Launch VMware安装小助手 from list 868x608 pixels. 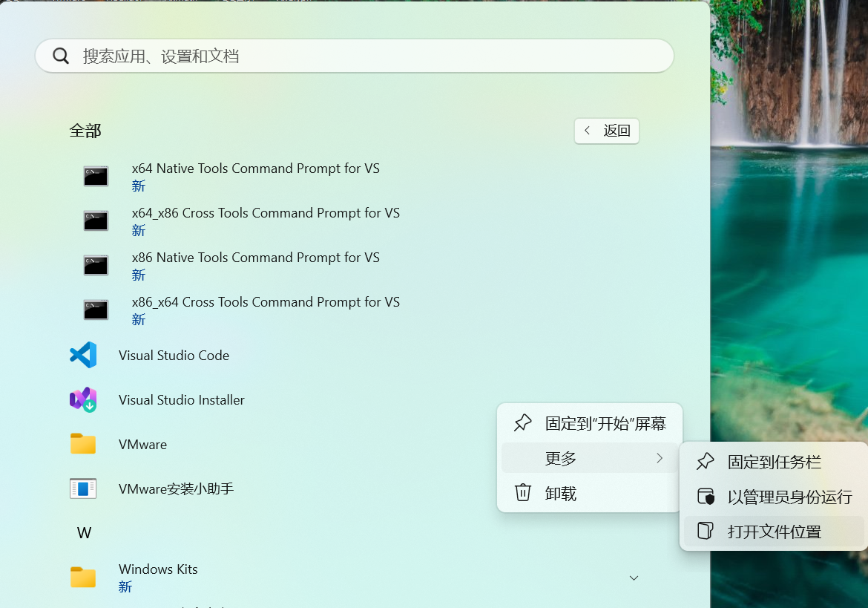click(x=176, y=489)
